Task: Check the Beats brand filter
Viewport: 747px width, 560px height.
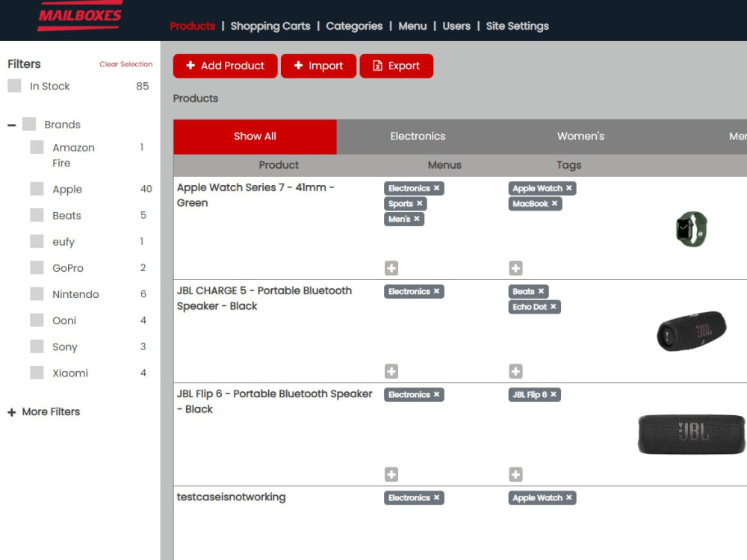Action: 37,215
